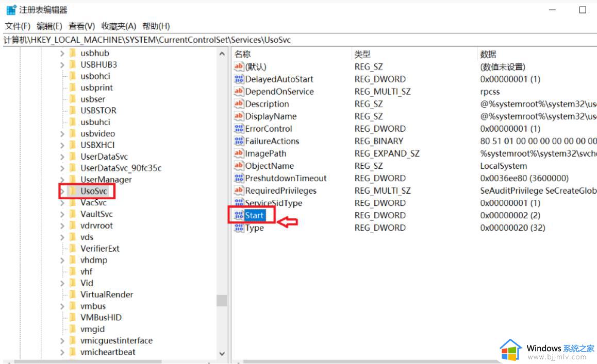The image size is (597, 364).
Task: Click the folder icon of vmgid key
Action: (72, 329)
